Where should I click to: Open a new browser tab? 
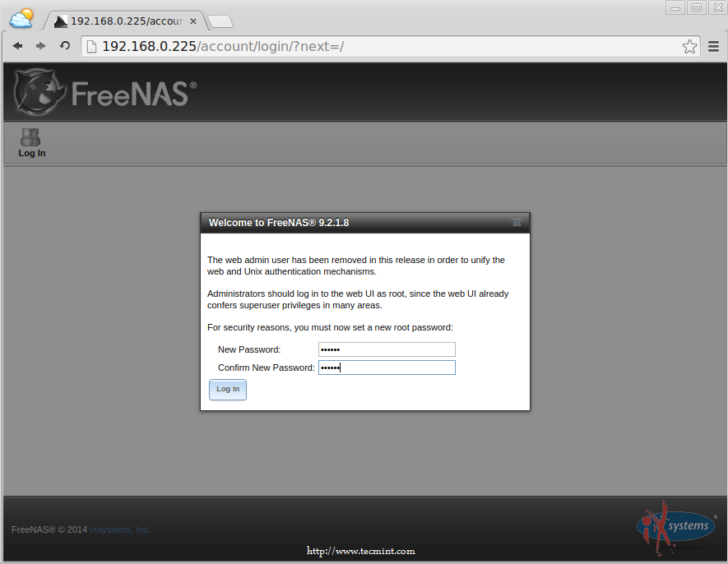[220, 21]
